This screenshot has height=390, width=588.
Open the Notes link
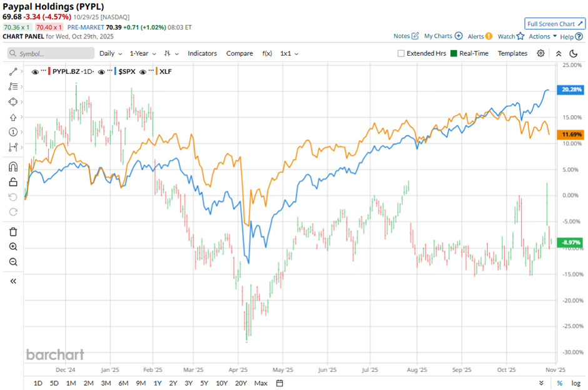407,36
